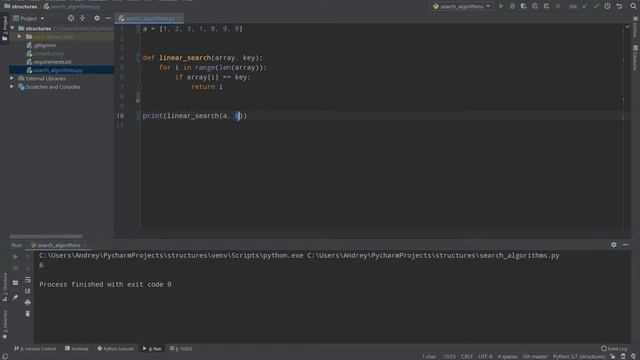Pin the Run tab with pin icon
This screenshot has height=360, width=640.
(15, 298)
